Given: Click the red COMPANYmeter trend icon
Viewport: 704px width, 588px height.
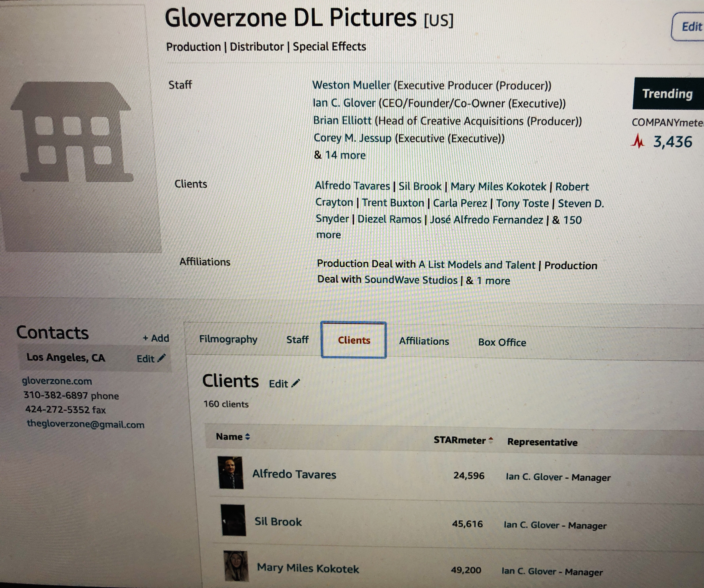Looking at the screenshot, I should pyautogui.click(x=638, y=141).
